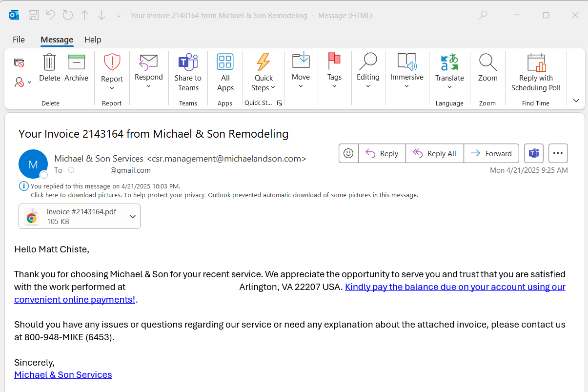This screenshot has height=392, width=588.
Task: Click the Reply All button
Action: (x=435, y=153)
